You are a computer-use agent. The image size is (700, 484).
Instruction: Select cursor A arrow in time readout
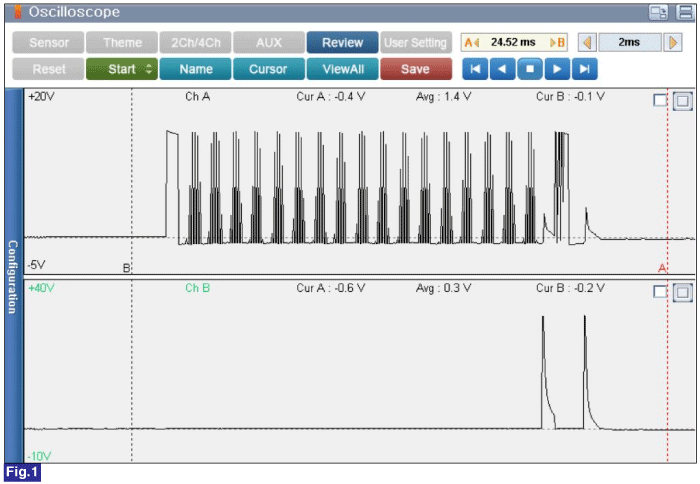[x=472, y=42]
